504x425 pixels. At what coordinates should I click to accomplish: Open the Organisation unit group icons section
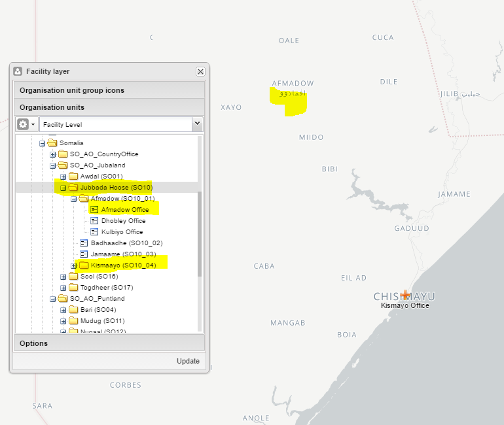(x=109, y=90)
